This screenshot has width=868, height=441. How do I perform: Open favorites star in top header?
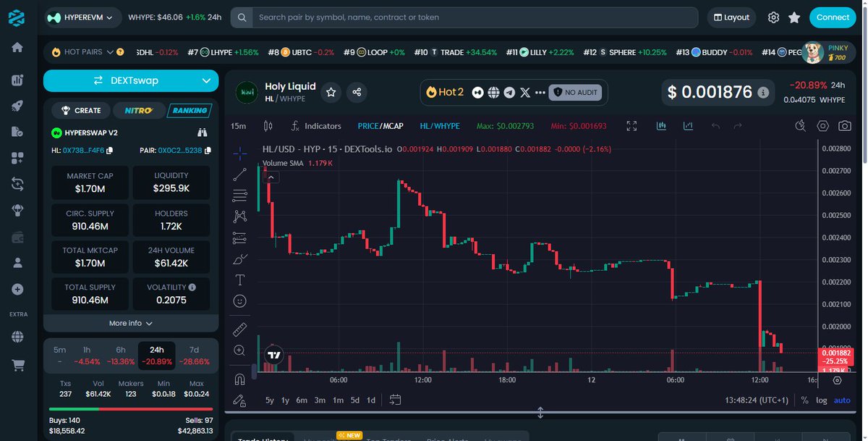pos(794,17)
